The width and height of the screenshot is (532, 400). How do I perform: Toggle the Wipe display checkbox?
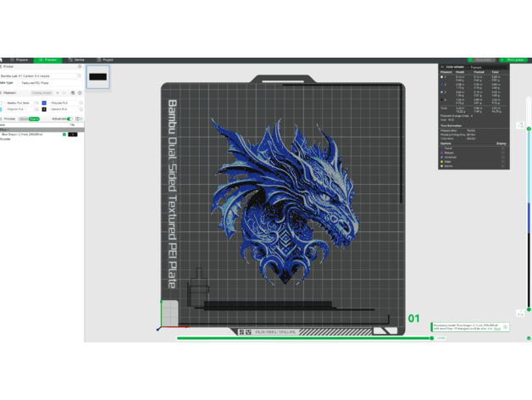[x=503, y=162]
